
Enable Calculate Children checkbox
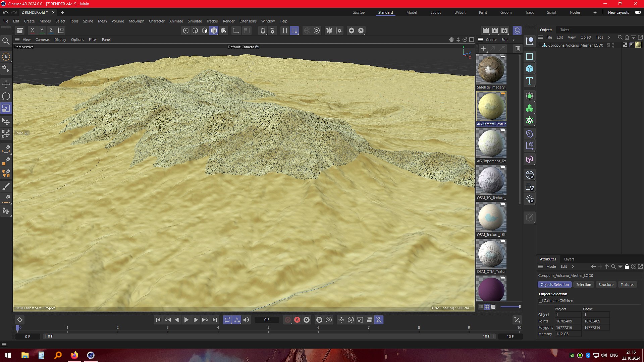point(541,301)
